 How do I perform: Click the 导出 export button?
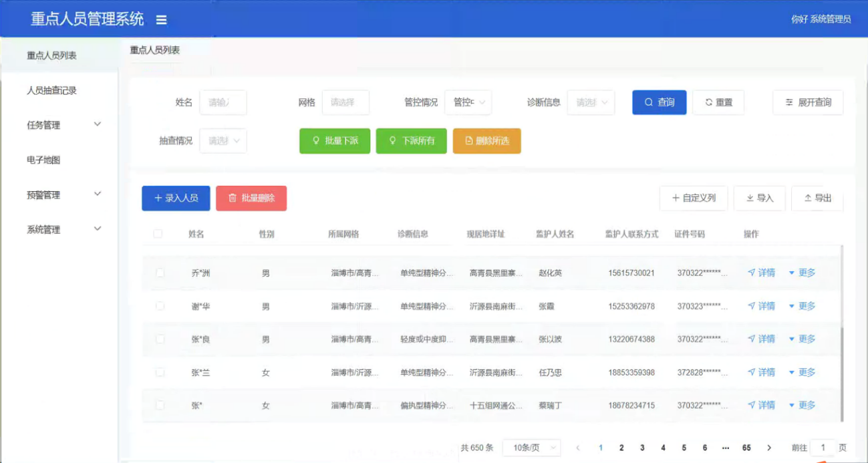coord(817,198)
